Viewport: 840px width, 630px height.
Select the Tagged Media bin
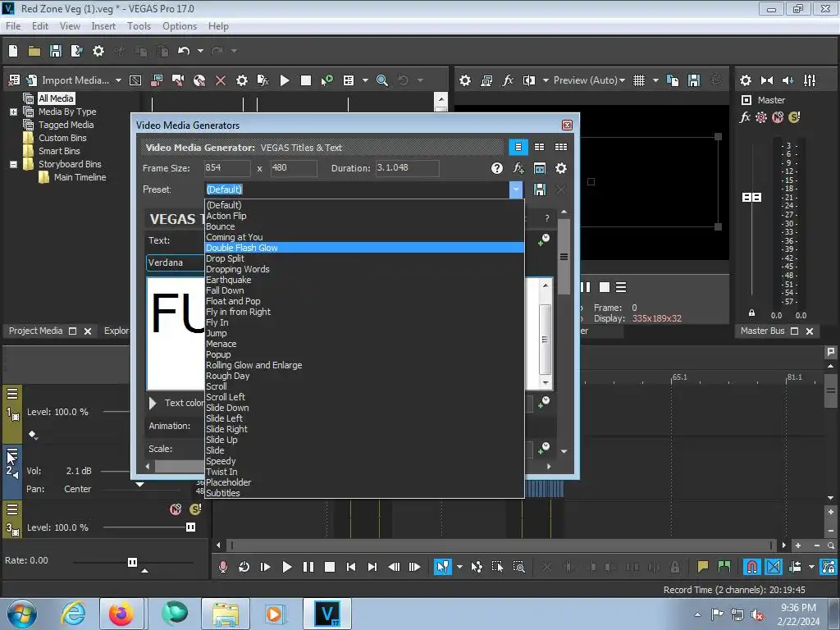pos(66,125)
